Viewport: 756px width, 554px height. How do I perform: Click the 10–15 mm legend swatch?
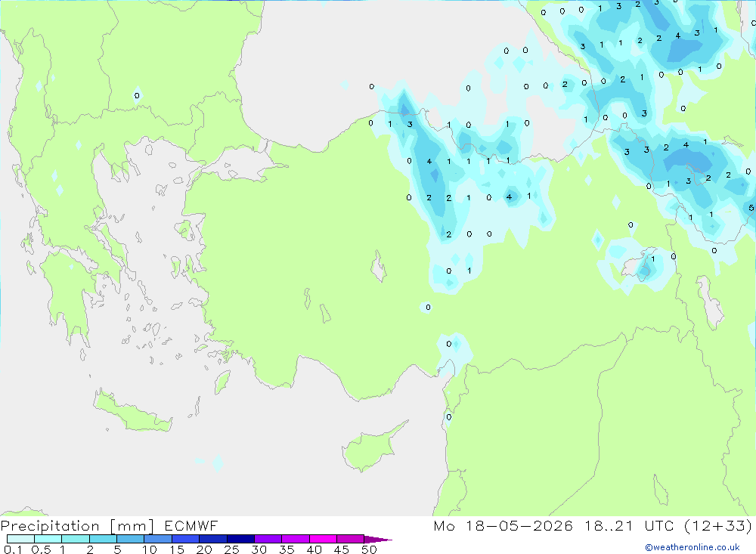click(158, 539)
